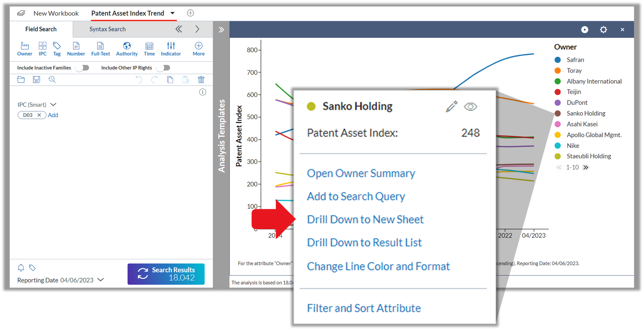Click the right chevron next to Syntax Search
This screenshot has width=644, height=330.
click(x=197, y=29)
